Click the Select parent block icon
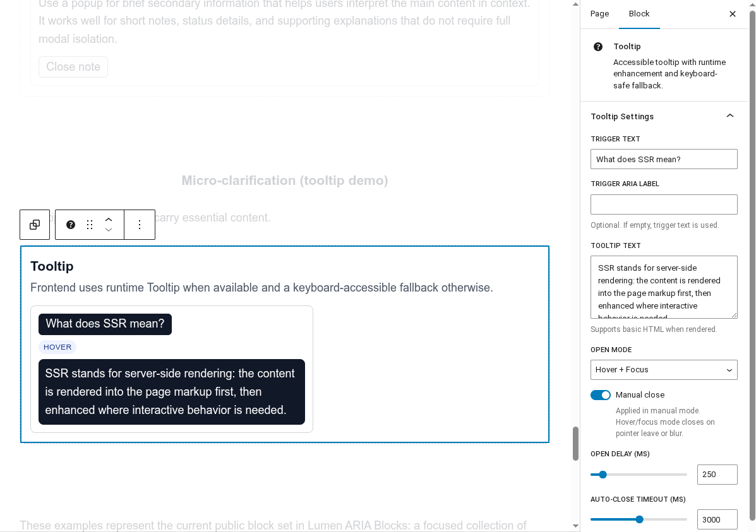Viewport: 756px width, 532px height. (x=35, y=225)
